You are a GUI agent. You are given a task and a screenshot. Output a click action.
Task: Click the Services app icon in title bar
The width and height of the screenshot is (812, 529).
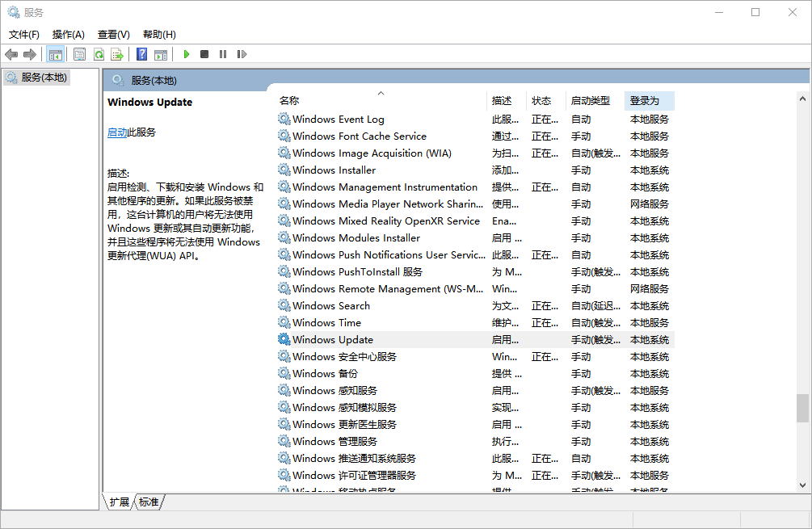[14, 12]
